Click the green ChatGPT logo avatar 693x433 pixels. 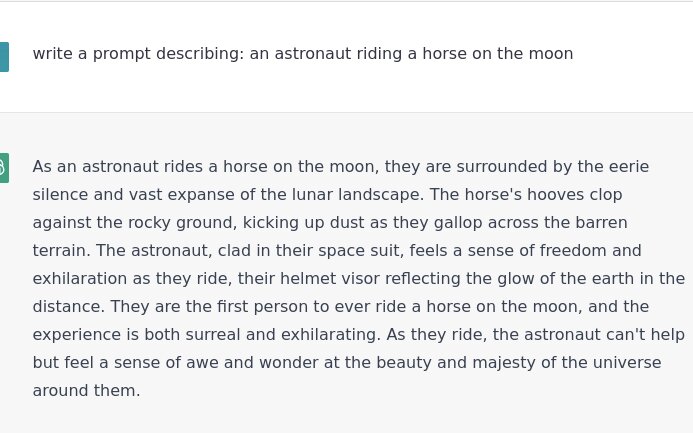(3, 168)
